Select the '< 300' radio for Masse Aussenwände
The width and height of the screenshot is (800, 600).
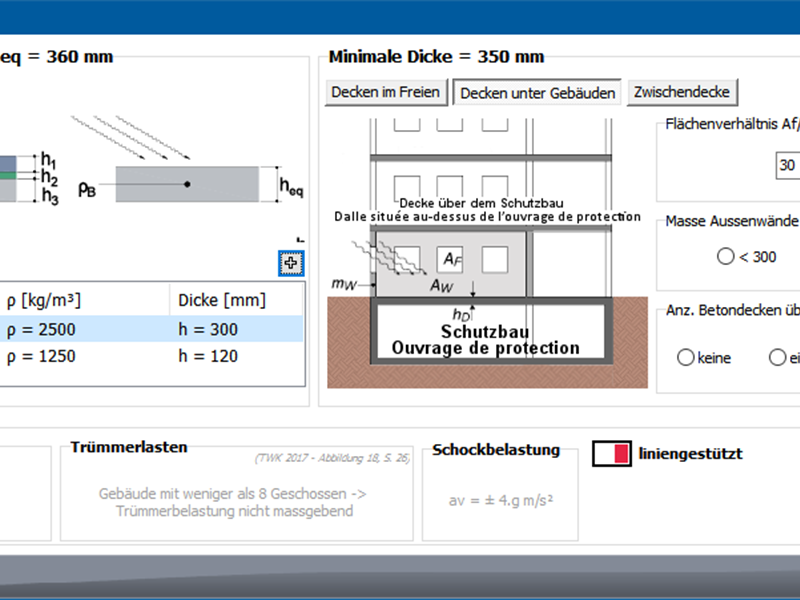coord(726,257)
